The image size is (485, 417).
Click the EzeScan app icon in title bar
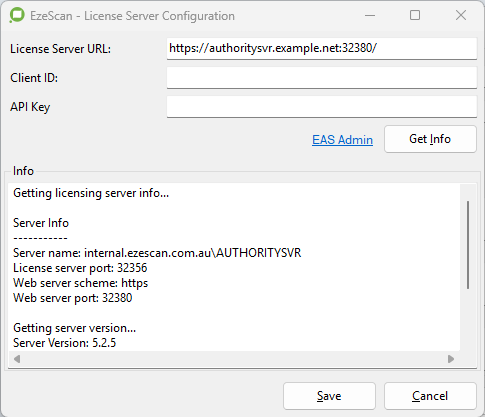(x=17, y=15)
